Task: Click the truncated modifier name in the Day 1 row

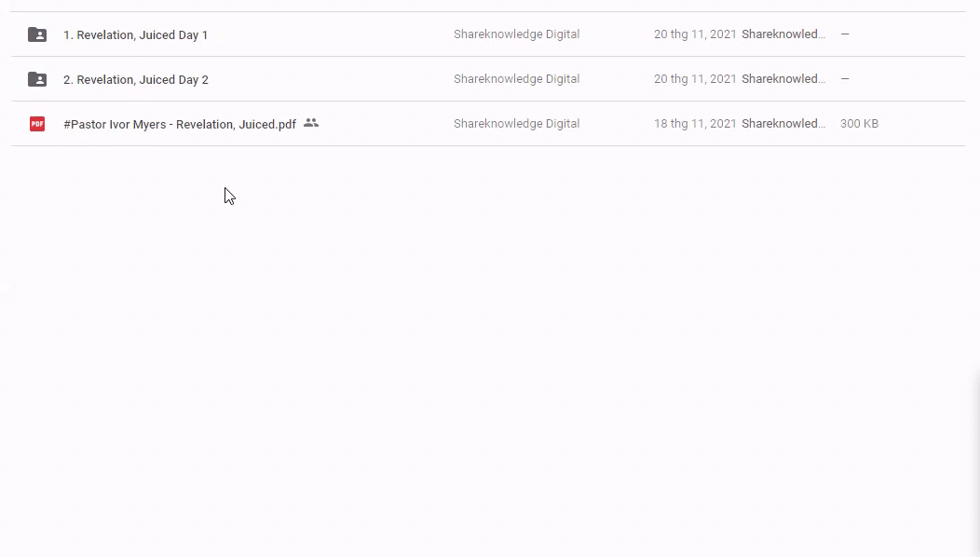Action: point(783,34)
